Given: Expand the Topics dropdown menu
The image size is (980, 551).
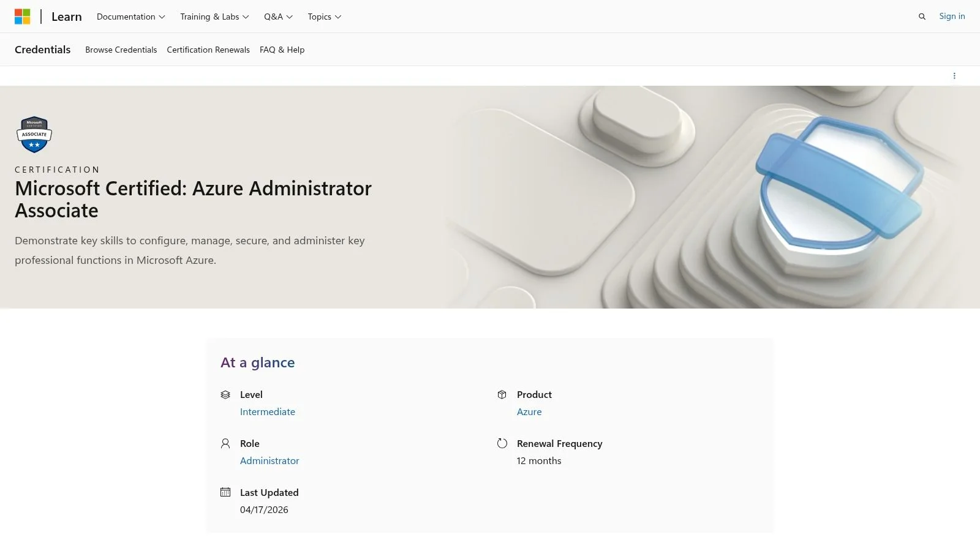Looking at the screenshot, I should (325, 17).
